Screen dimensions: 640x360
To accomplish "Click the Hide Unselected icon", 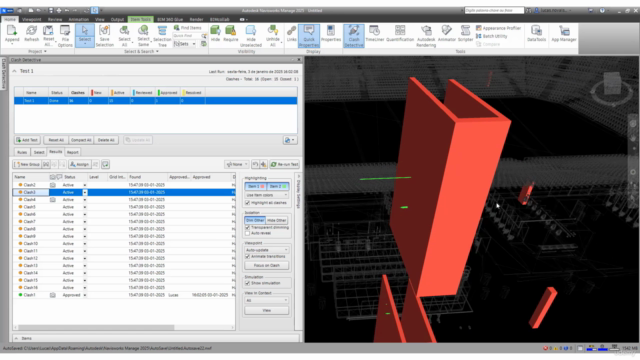I will [x=251, y=36].
